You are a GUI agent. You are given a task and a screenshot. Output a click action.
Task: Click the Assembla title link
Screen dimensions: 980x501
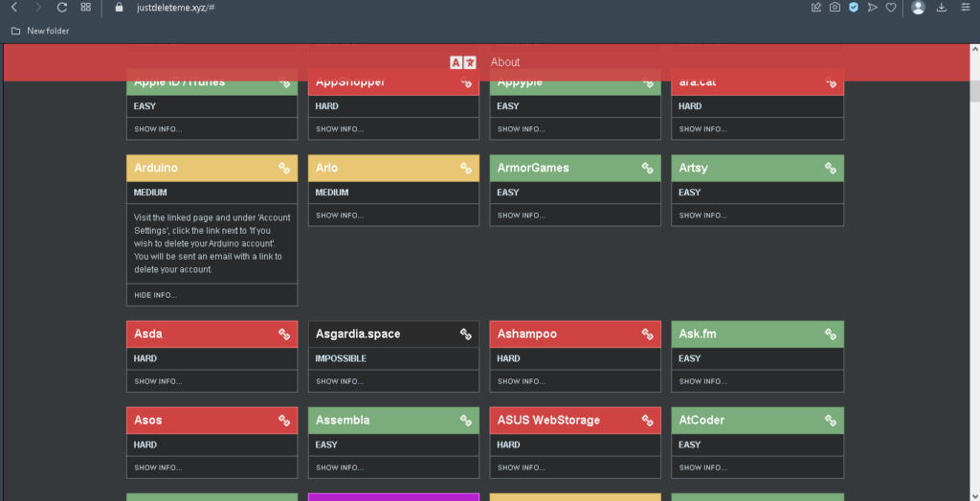[x=343, y=421]
